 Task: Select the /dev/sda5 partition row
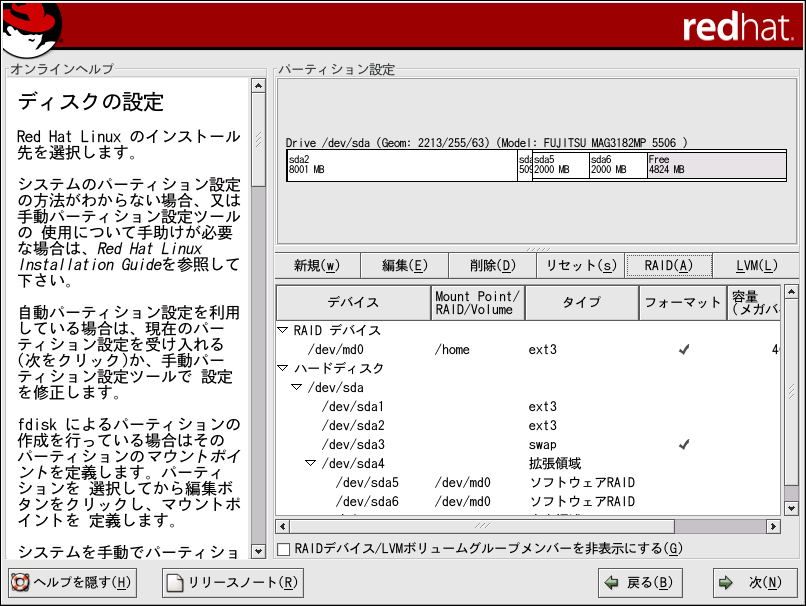(367, 482)
